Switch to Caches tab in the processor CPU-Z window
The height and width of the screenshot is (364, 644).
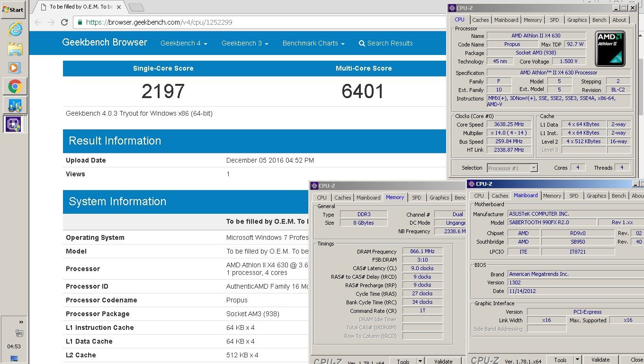(x=481, y=20)
